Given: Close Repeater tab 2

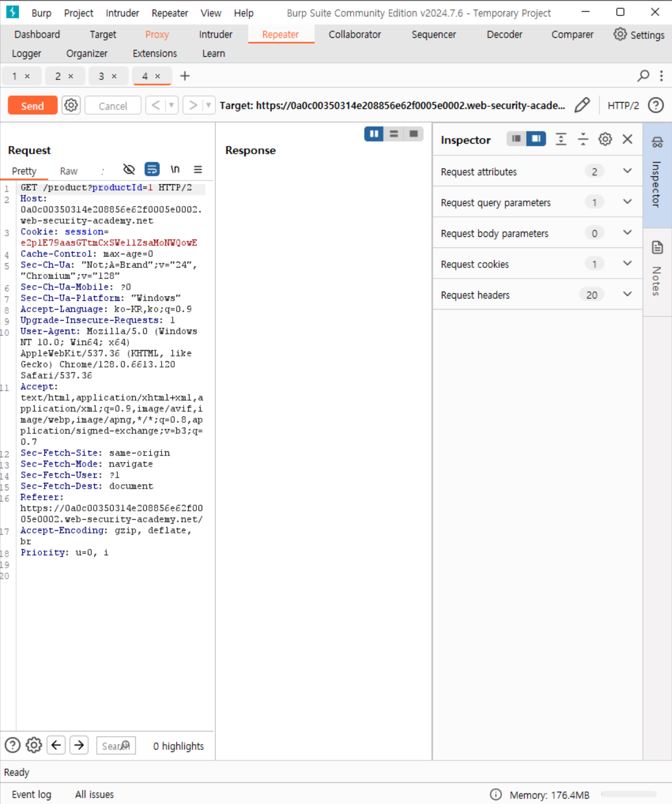Looking at the screenshot, I should point(71,76).
